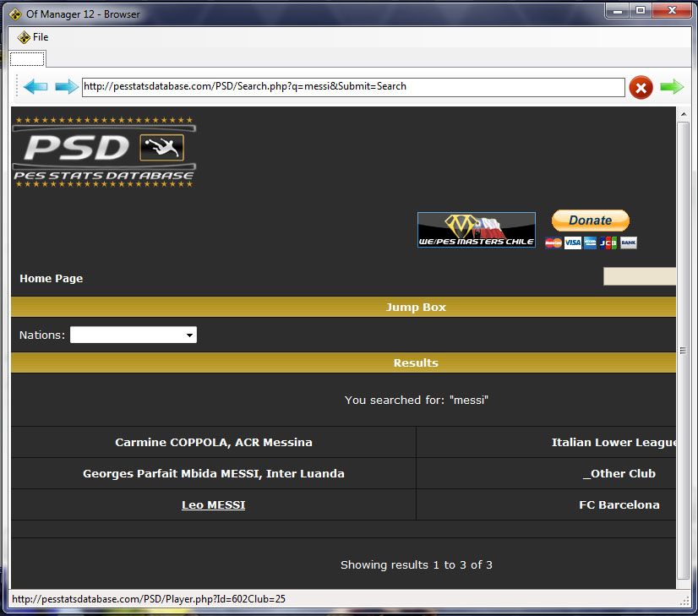Open Georges Parfait Mbida MESSI result
The height and width of the screenshot is (616, 698).
tap(213, 473)
